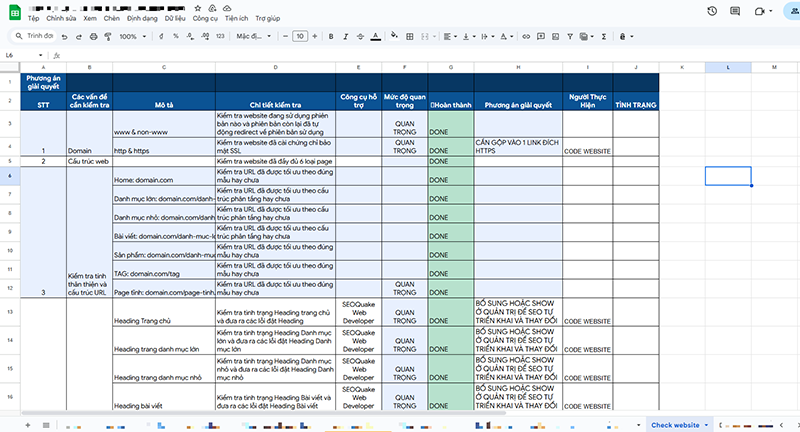This screenshot has width=800, height=432.
Task: Edit the font size field
Action: pos(300,36)
